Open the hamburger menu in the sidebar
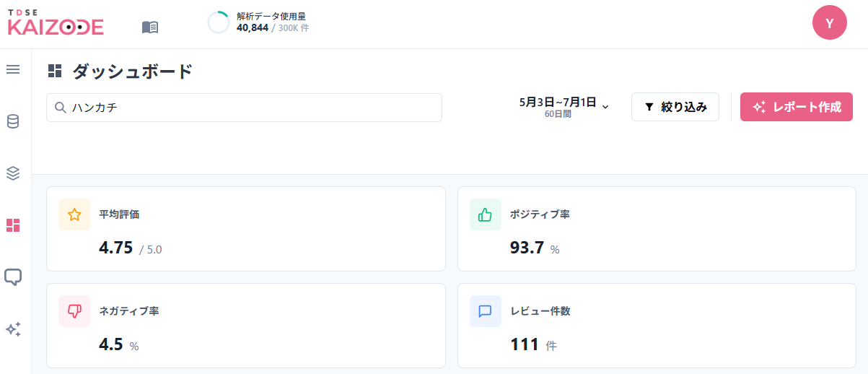 pos(13,69)
